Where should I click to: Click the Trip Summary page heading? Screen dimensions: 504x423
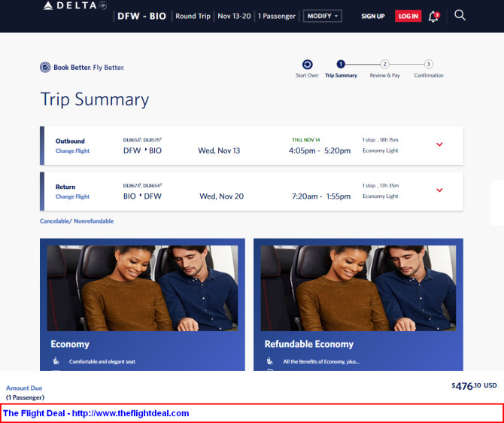(95, 99)
